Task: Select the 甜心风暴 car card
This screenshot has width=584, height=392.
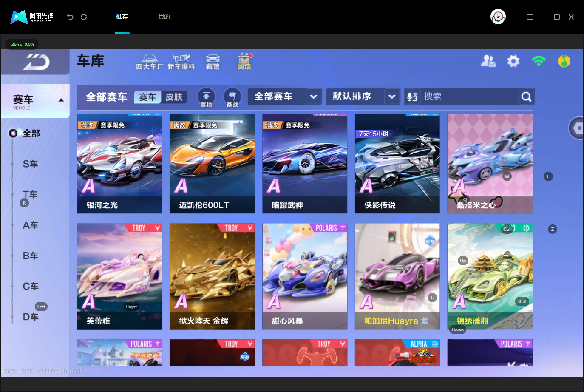Action: pyautogui.click(x=305, y=276)
